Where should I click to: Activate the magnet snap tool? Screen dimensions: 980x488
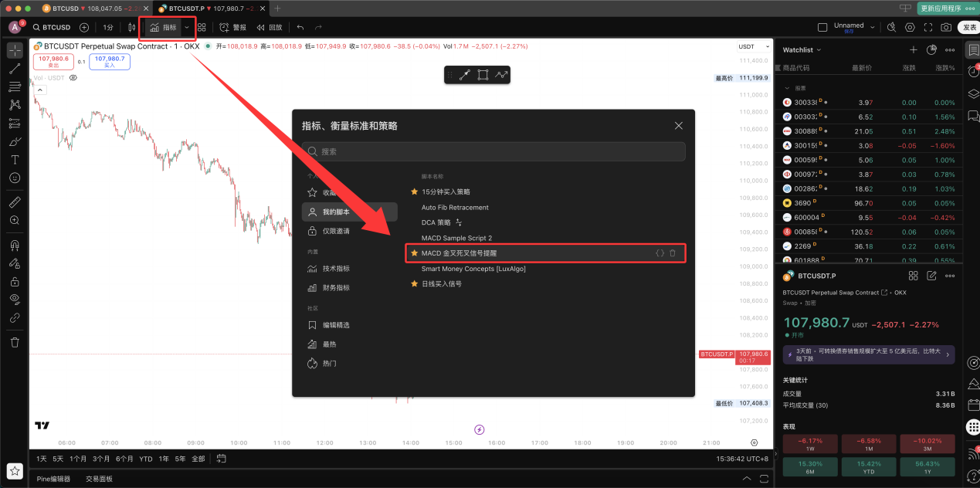[14, 244]
